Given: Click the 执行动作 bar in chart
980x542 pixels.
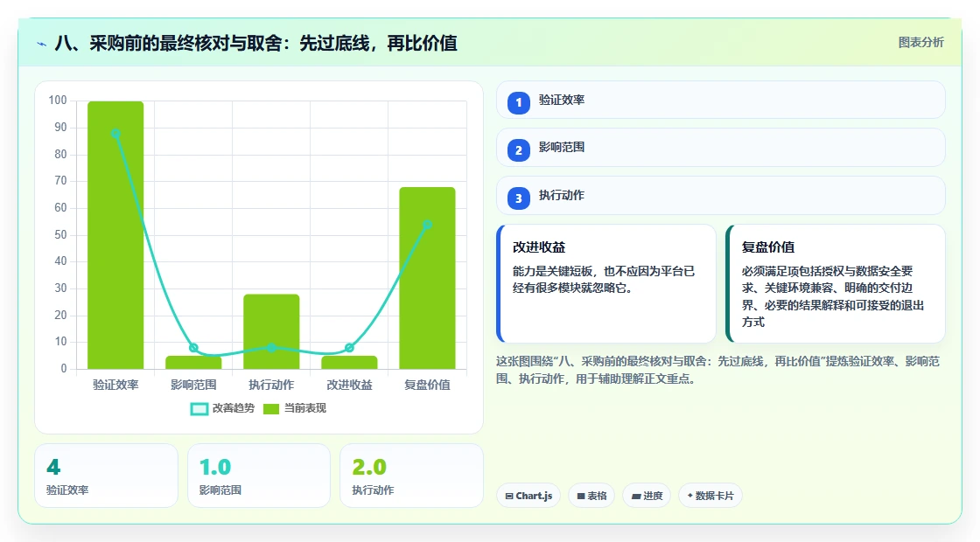Looking at the screenshot, I should [271, 331].
